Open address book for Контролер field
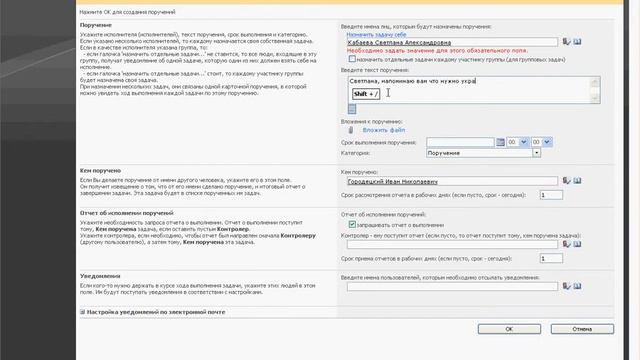 pos(577,244)
